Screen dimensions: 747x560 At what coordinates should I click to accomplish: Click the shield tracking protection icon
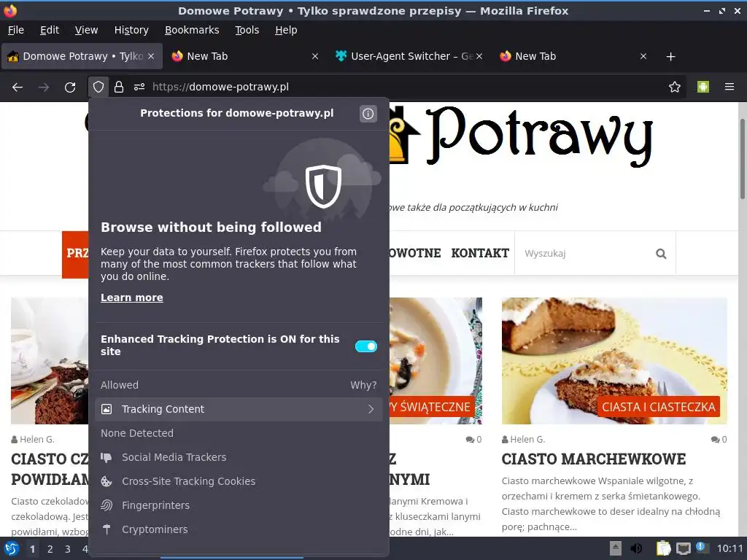click(x=98, y=87)
